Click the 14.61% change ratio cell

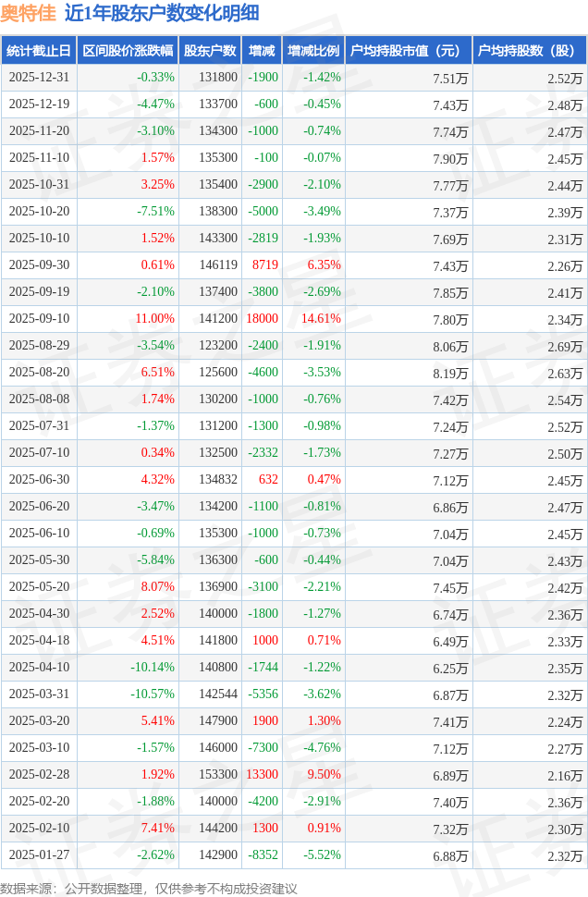(322, 319)
